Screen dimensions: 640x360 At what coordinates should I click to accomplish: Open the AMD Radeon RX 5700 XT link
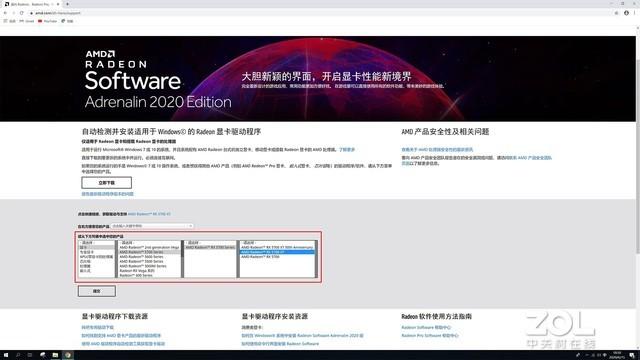pos(149,214)
